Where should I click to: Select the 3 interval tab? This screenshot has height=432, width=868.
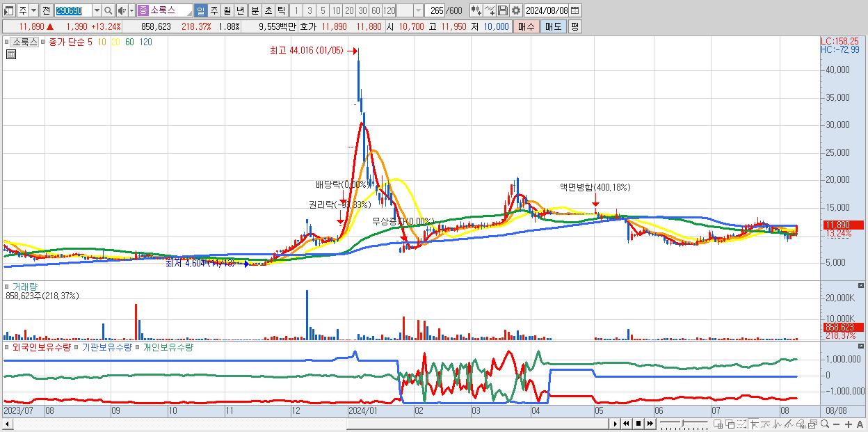tap(310, 10)
